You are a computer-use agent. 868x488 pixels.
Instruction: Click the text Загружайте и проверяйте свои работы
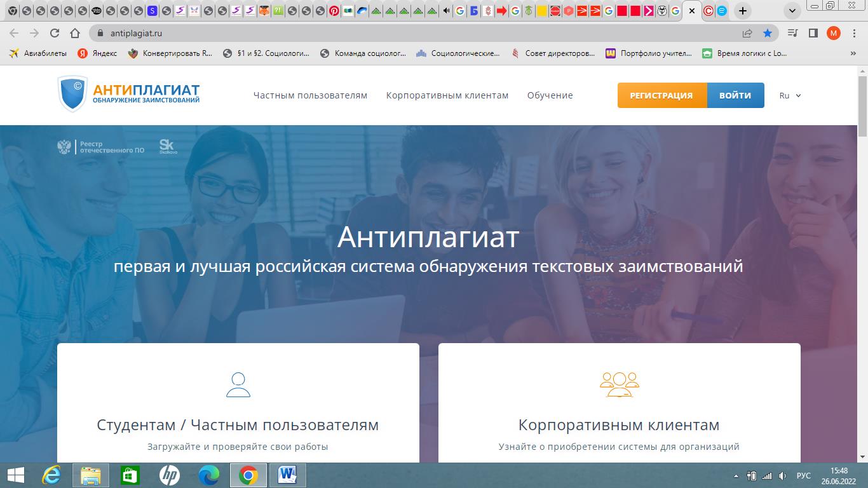point(238,447)
